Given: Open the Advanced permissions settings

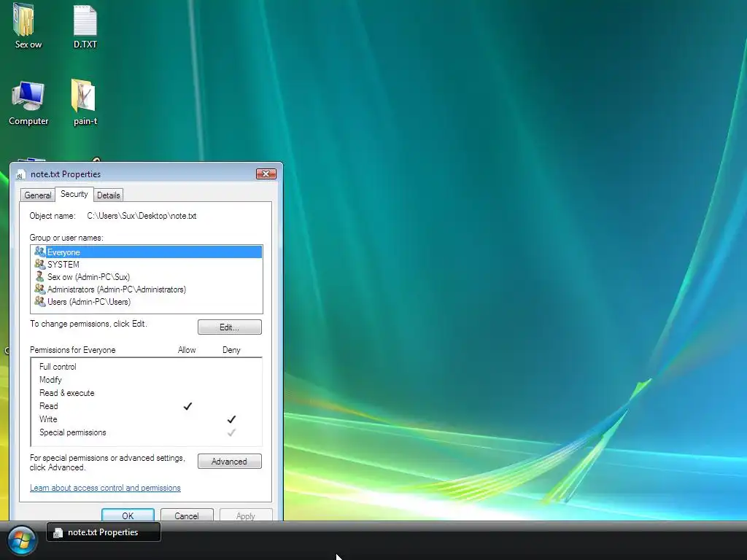Looking at the screenshot, I should pyautogui.click(x=230, y=462).
